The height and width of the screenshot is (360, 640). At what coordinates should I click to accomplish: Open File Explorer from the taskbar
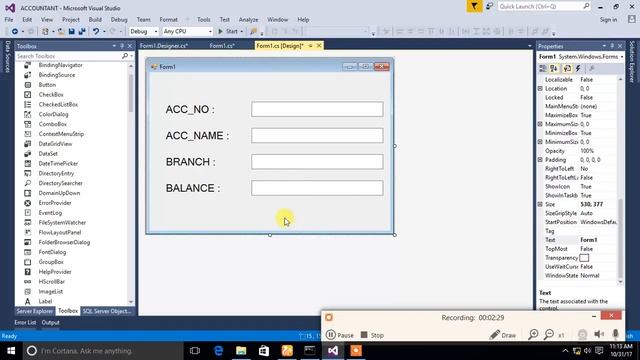tap(241, 351)
